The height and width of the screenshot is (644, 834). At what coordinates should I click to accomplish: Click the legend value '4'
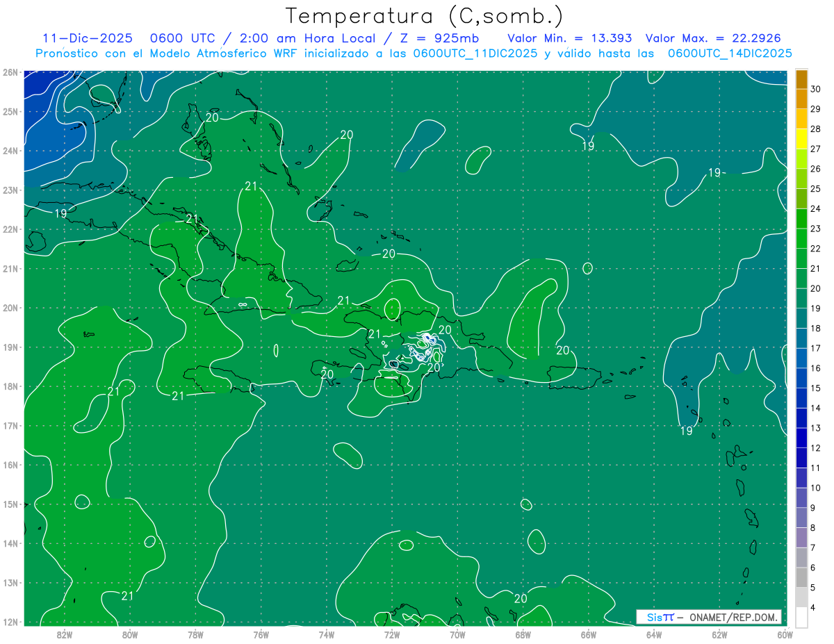tap(813, 607)
